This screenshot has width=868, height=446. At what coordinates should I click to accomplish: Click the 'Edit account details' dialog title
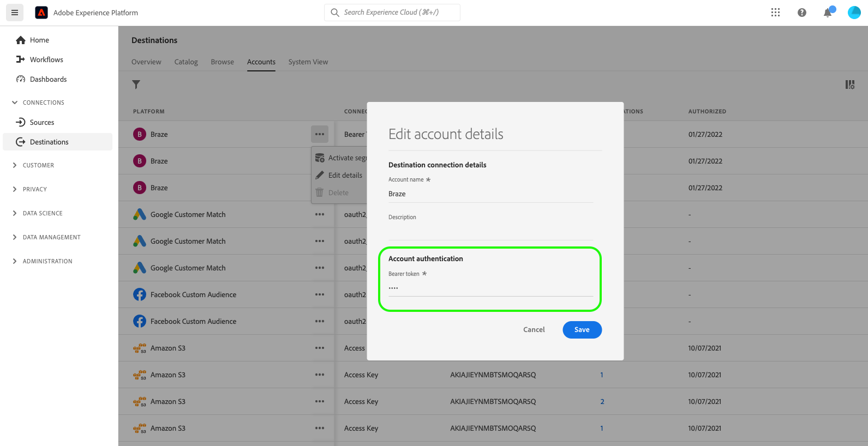(446, 134)
